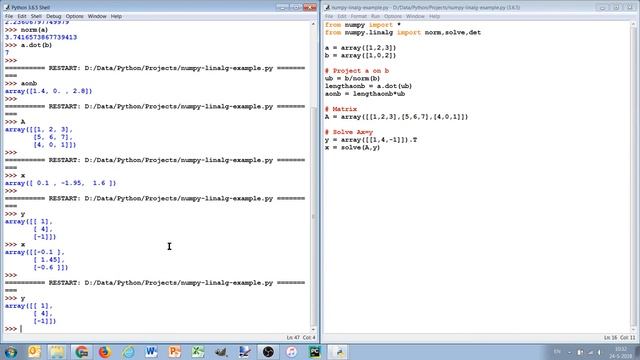This screenshot has width=640, height=360.
Task: Open iTunes from the taskbar
Action: coord(291,352)
